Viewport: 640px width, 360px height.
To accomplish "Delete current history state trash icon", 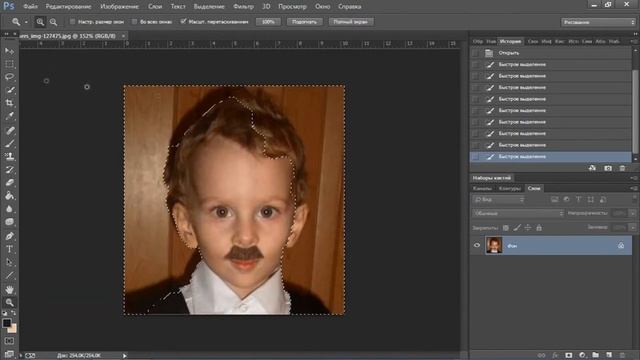I will point(622,168).
